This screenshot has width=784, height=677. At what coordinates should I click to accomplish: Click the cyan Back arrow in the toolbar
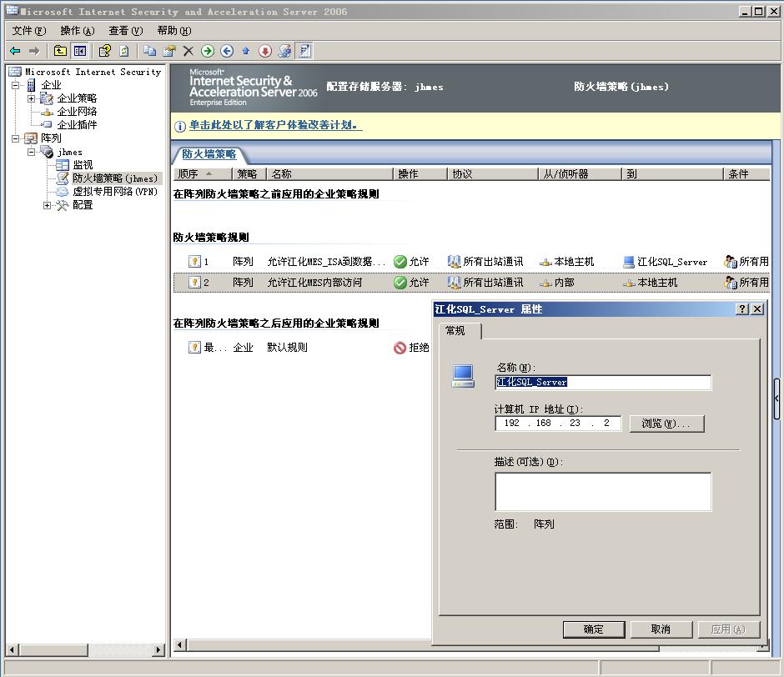[16, 51]
